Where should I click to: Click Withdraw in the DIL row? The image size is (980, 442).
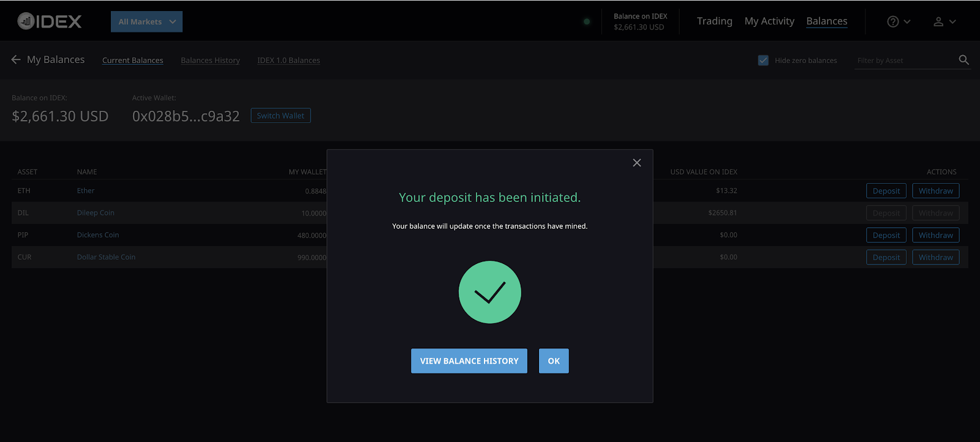pyautogui.click(x=936, y=213)
